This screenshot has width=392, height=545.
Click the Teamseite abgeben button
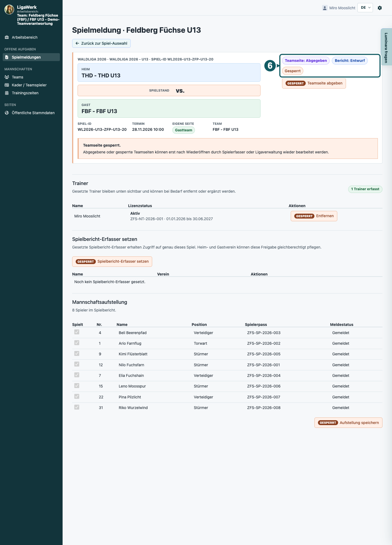[314, 83]
